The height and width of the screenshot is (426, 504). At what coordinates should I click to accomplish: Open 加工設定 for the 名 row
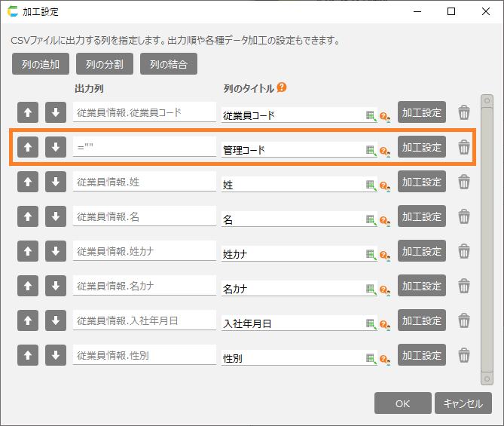(422, 216)
